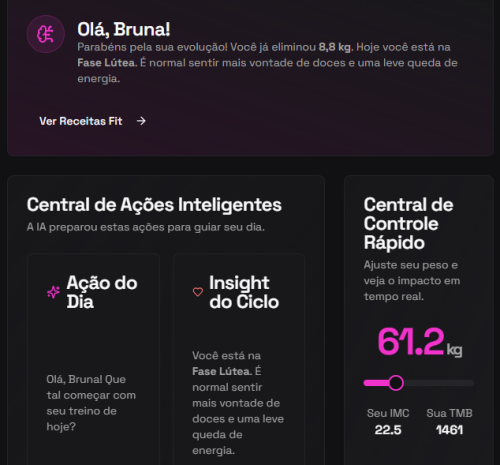Click the Central de Controle Rápido heading
The height and width of the screenshot is (465, 500).
(x=408, y=223)
